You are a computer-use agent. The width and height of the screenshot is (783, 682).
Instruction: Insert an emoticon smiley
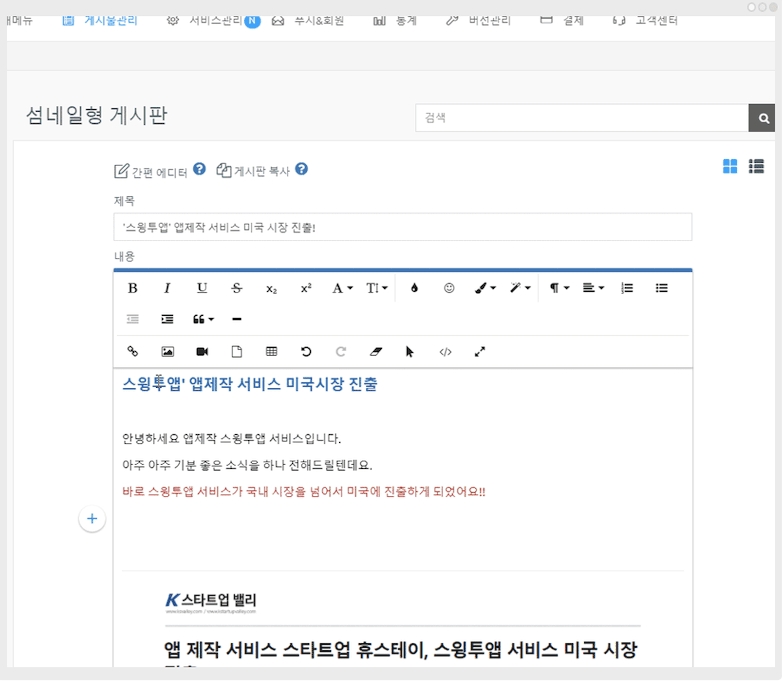pyautogui.click(x=449, y=288)
